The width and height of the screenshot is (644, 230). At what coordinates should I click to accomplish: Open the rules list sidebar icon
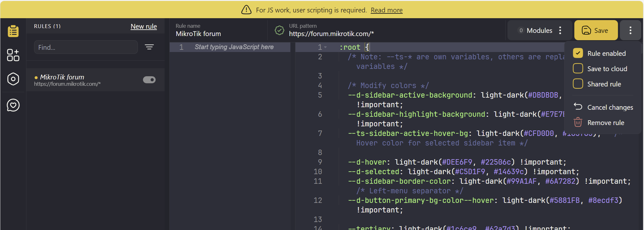(13, 31)
